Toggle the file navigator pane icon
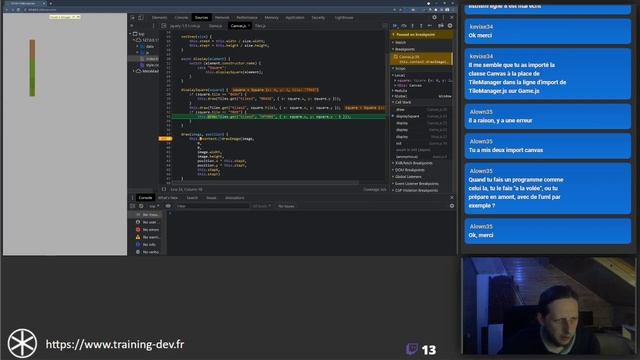Screen dimensions: 640x360 pyautogui.click(x=164, y=26)
